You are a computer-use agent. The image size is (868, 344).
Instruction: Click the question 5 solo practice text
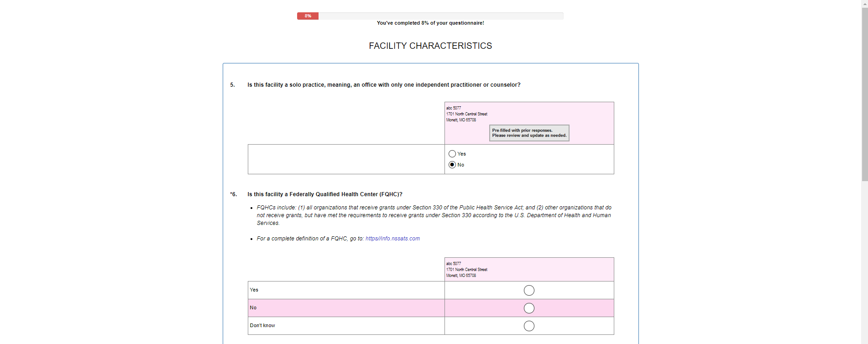384,85
